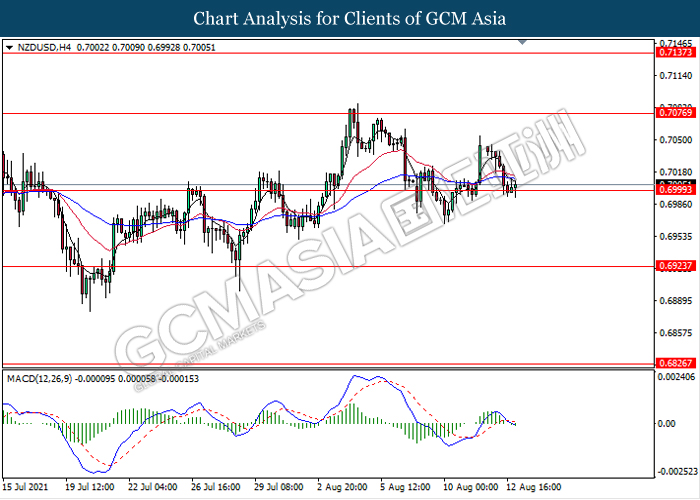
Task: Click the 0.002406 MACD scale value
Action: 677,377
